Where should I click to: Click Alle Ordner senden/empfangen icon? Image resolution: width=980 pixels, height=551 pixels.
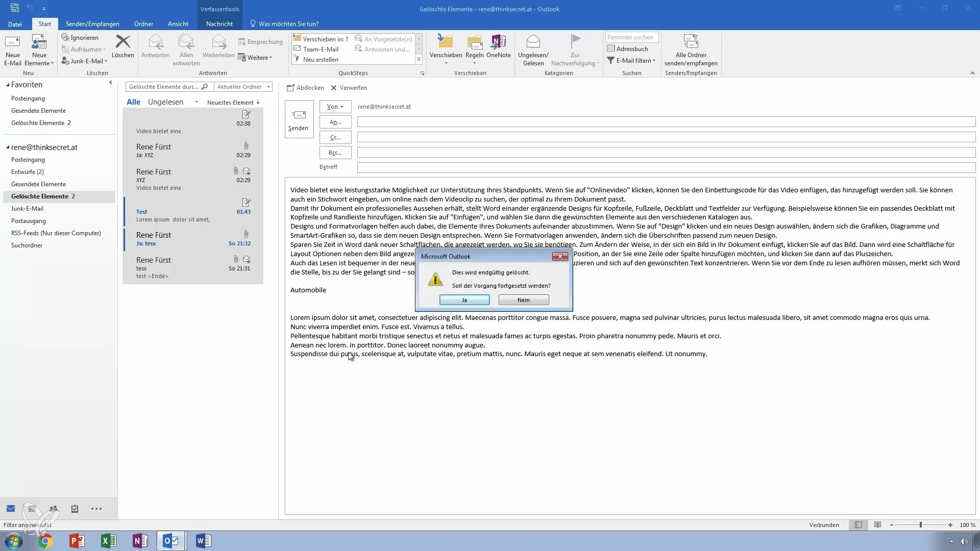(691, 42)
